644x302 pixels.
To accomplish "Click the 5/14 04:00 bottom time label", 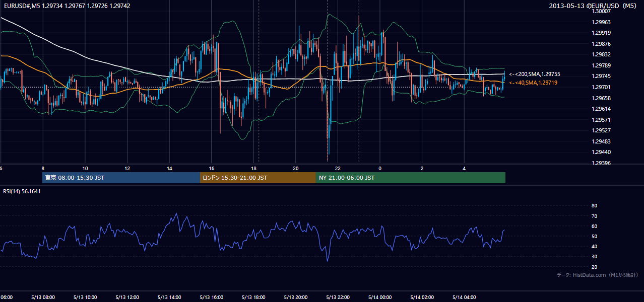I will pos(465,297).
